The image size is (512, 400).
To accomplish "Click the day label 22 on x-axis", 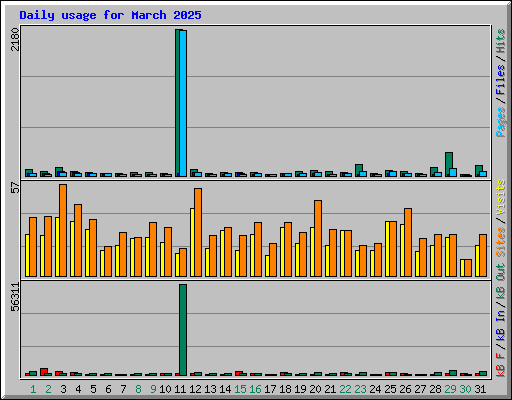I will [x=345, y=389].
